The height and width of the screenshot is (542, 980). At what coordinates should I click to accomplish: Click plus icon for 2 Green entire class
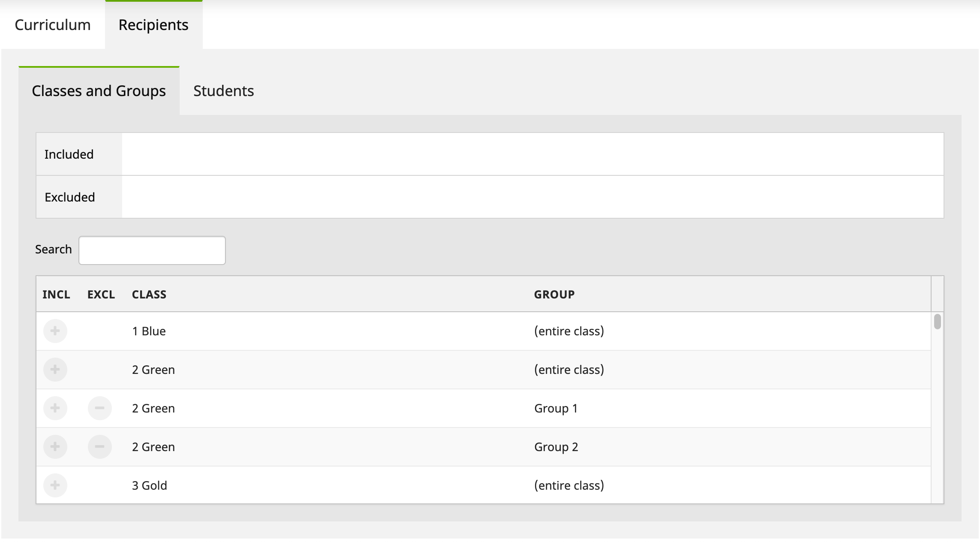[55, 370]
